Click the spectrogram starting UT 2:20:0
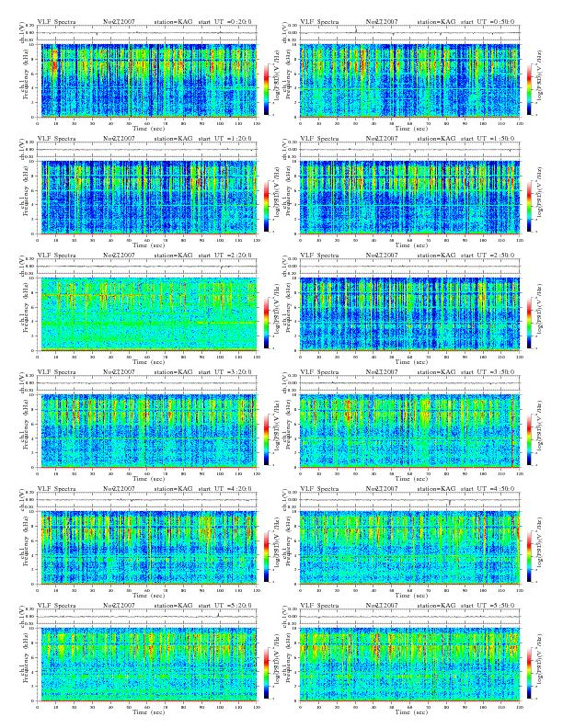This screenshot has width=563, height=728. (x=147, y=313)
